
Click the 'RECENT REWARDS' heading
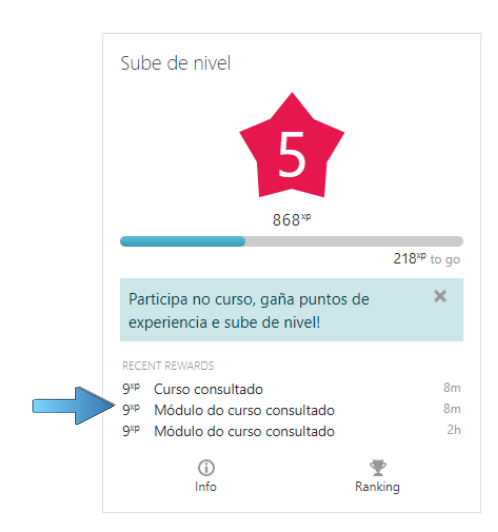tap(168, 366)
